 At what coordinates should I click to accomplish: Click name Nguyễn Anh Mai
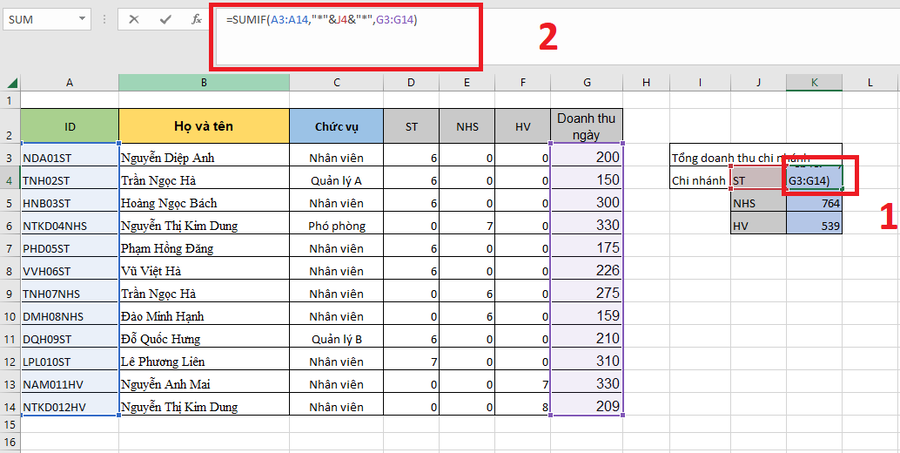tap(165, 385)
